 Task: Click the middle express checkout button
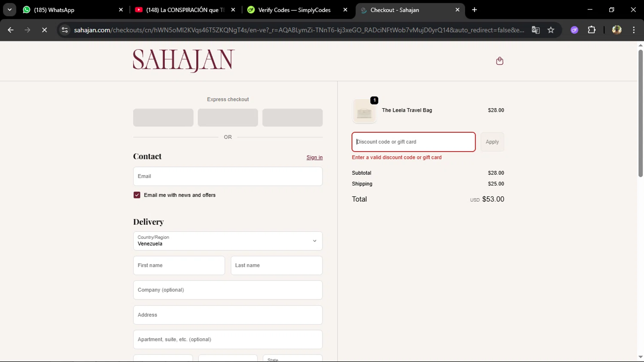click(228, 118)
